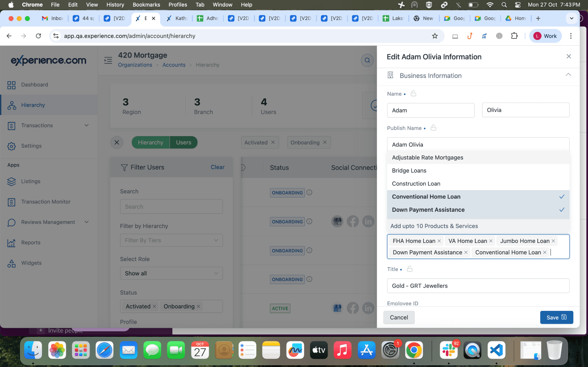588x367 pixels.
Task: Close the Edit Adam Olivia Information panel
Action: 569,56
